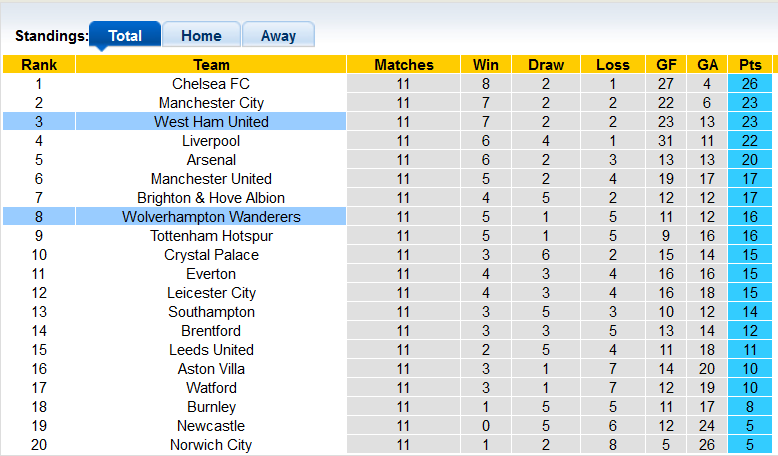Click the Rank column header

pos(39,65)
